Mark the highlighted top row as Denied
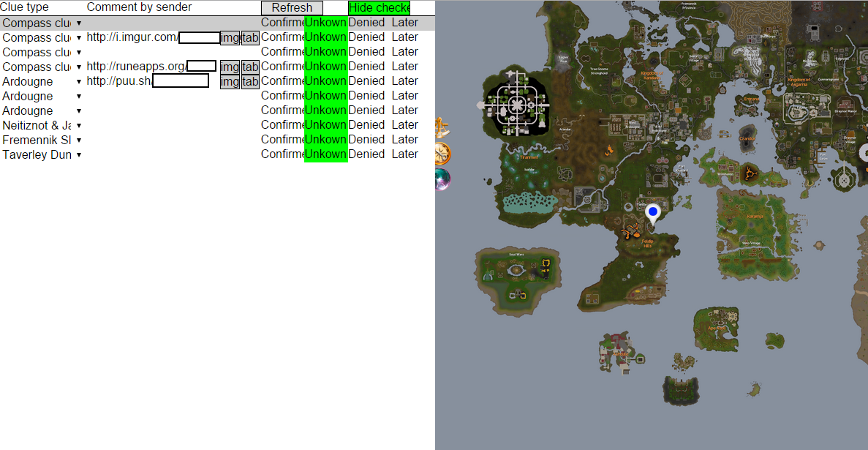The image size is (868, 450). click(x=366, y=23)
